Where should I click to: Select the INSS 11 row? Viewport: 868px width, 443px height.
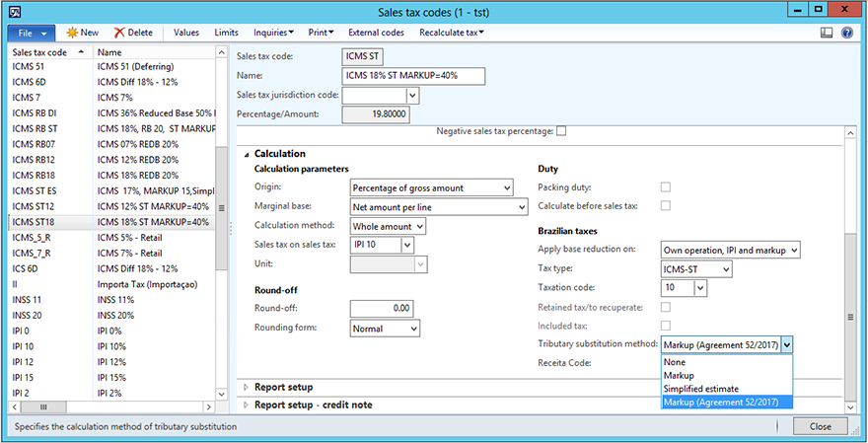click(111, 300)
